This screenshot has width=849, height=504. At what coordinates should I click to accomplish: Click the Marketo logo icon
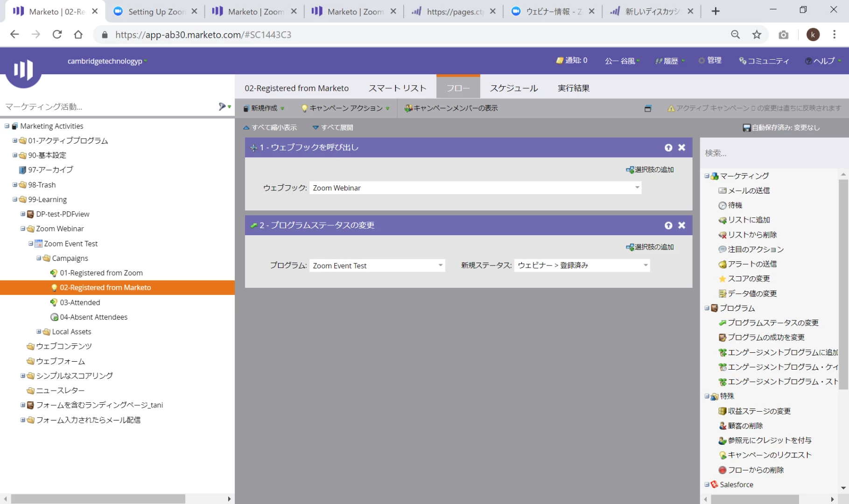[x=23, y=70]
